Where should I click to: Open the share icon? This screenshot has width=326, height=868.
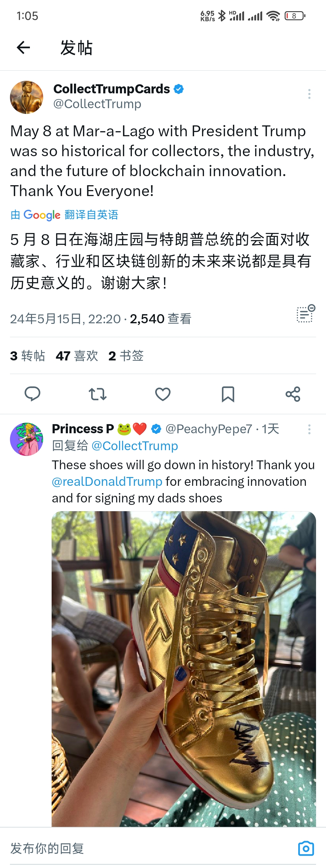(293, 394)
